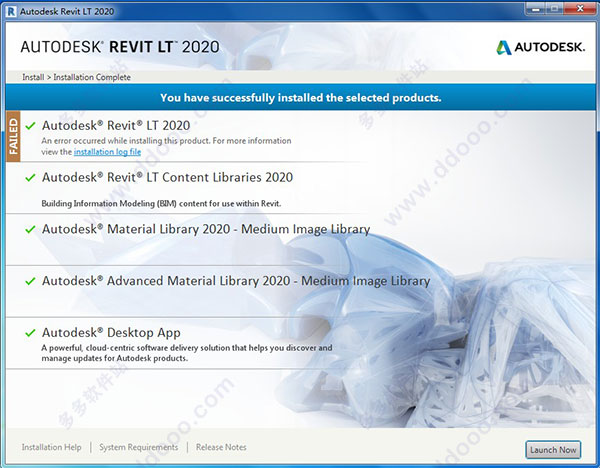Click the 'Building Information Modeling (BIM) content' description
The height and width of the screenshot is (468, 600).
pos(161,204)
